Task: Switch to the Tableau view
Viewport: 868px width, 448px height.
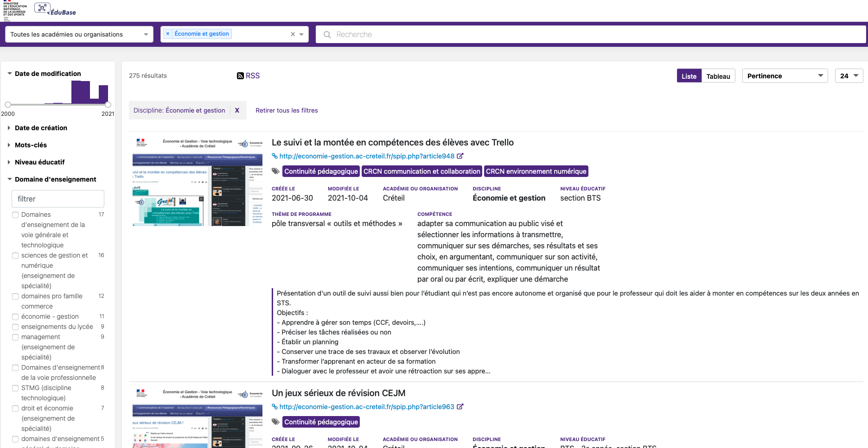Action: [x=718, y=76]
